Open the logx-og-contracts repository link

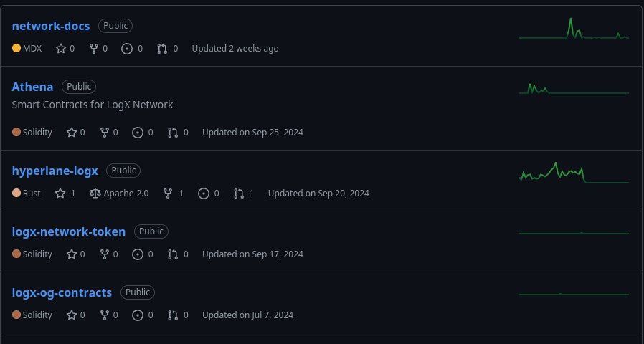[x=62, y=292]
